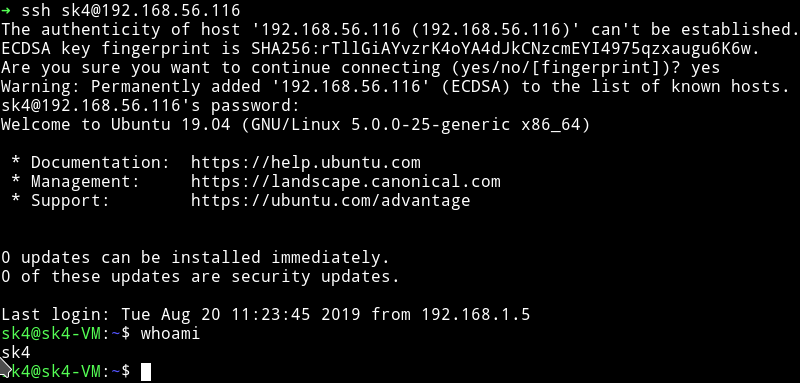
Task: Click the sk4 output below whoami
Action: (x=16, y=353)
